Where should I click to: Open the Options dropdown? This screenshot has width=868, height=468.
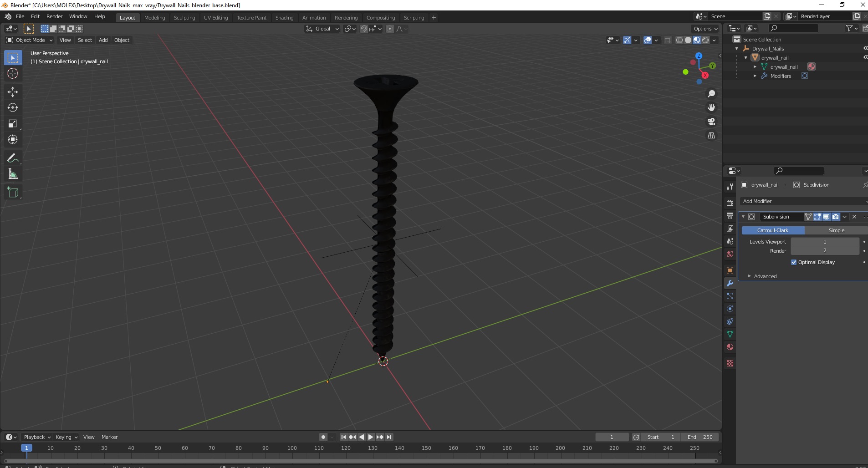(705, 29)
